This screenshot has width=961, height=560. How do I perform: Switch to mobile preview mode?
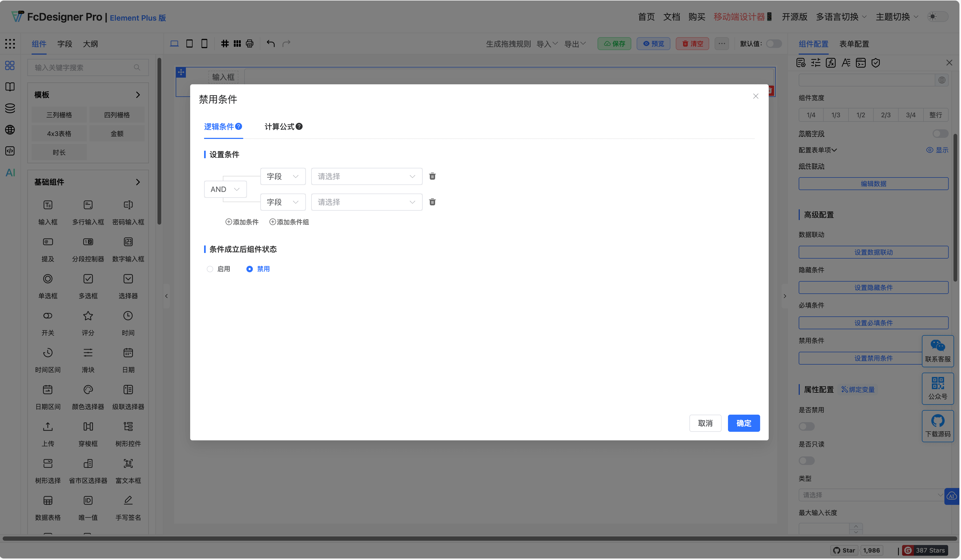coord(204,43)
